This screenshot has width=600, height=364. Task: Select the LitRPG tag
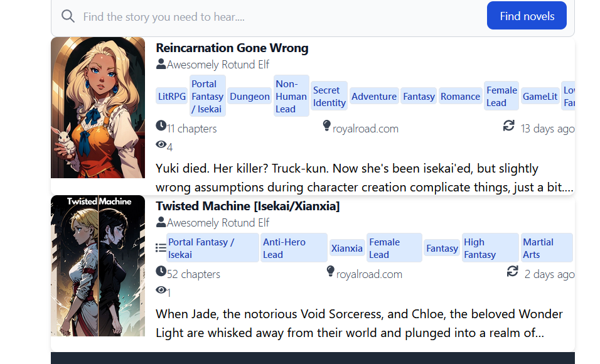(x=172, y=97)
